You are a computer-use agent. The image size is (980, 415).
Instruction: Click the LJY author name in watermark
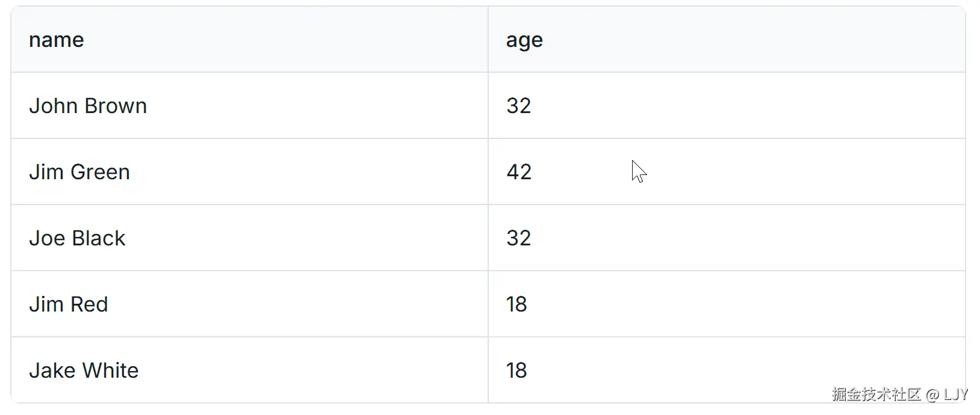[955, 395]
